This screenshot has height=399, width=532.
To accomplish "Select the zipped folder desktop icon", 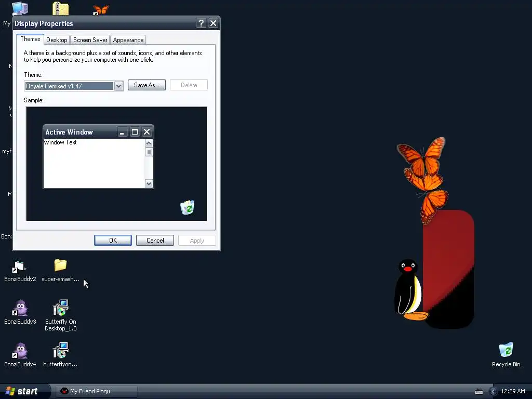I will 61,8.
